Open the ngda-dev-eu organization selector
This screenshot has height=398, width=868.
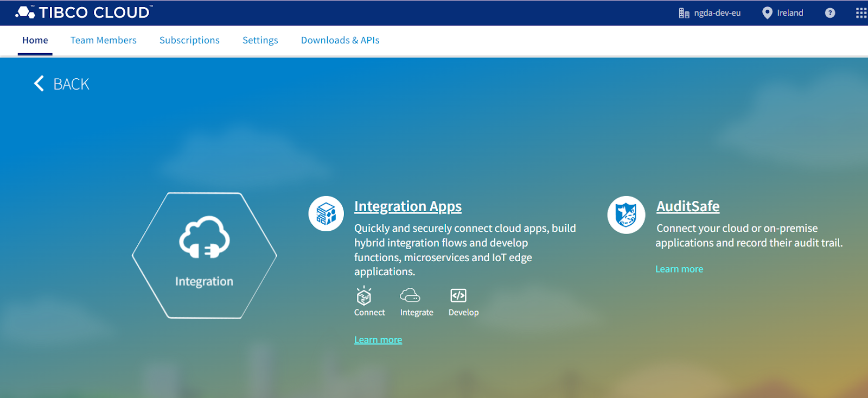pyautogui.click(x=717, y=13)
